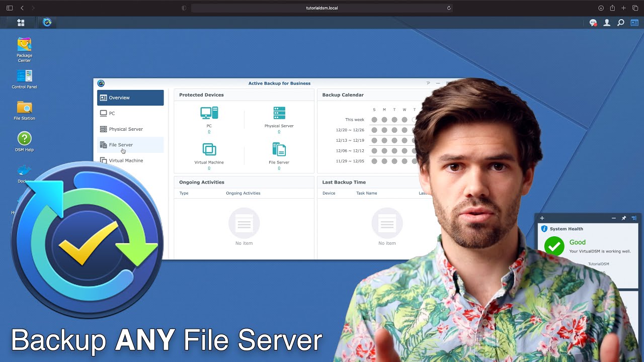Select Physical Server in sidebar

pos(130,129)
